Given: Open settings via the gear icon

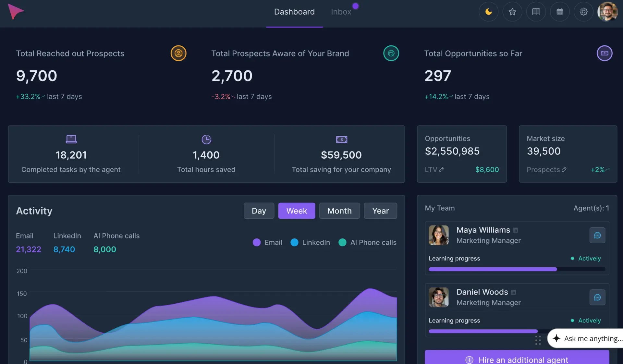Looking at the screenshot, I should pos(583,12).
